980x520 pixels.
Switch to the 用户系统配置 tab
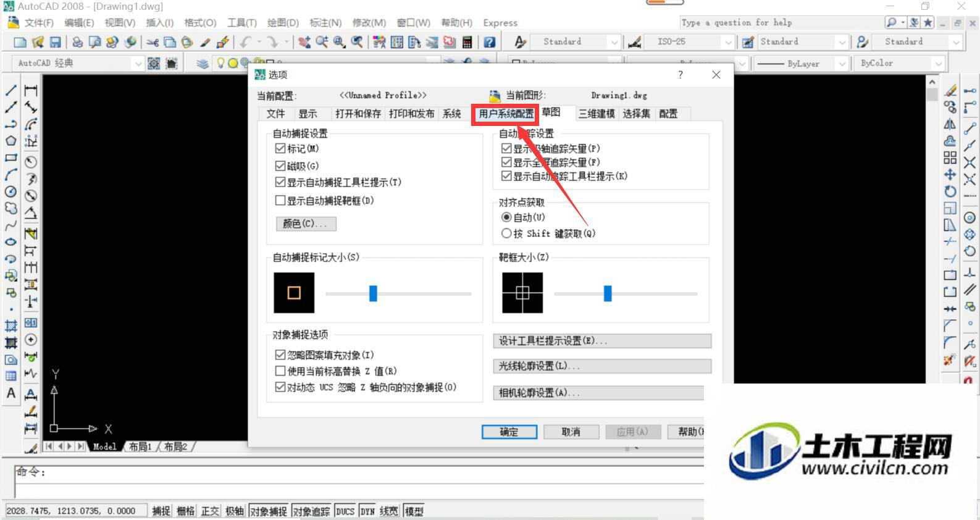pos(506,114)
